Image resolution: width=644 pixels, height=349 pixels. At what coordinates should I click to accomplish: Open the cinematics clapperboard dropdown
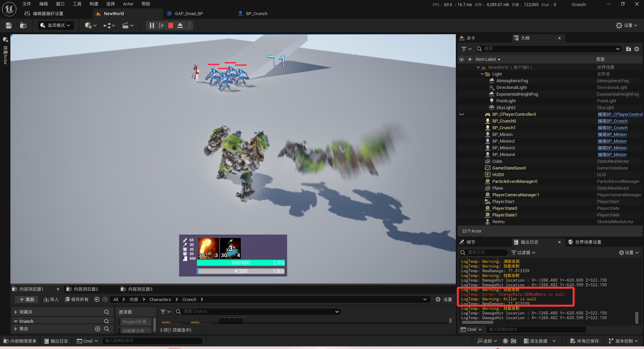click(128, 26)
